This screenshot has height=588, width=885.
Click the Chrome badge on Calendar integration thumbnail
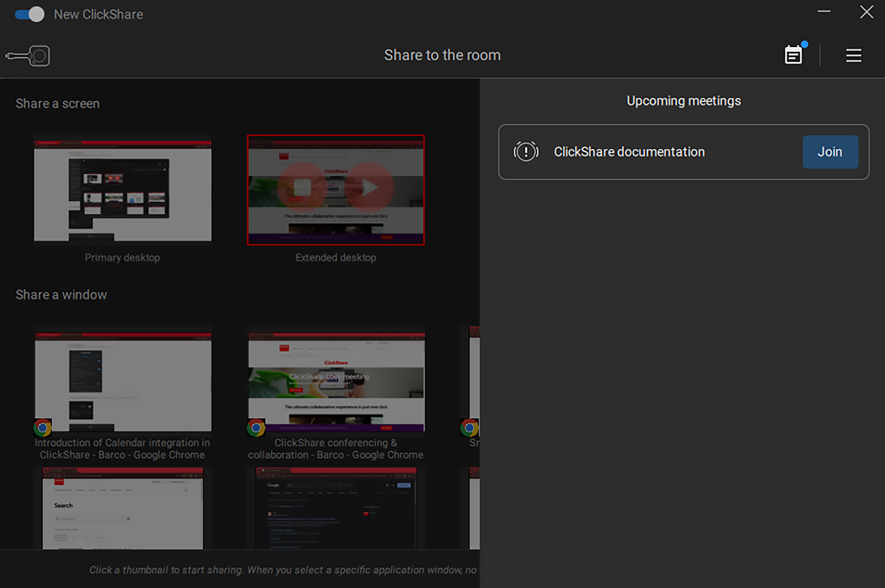click(42, 427)
